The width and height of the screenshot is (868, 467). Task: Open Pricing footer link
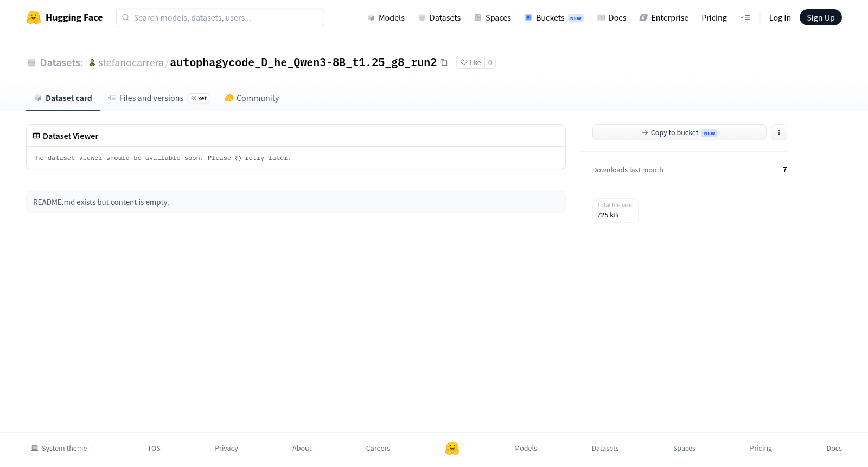point(761,448)
